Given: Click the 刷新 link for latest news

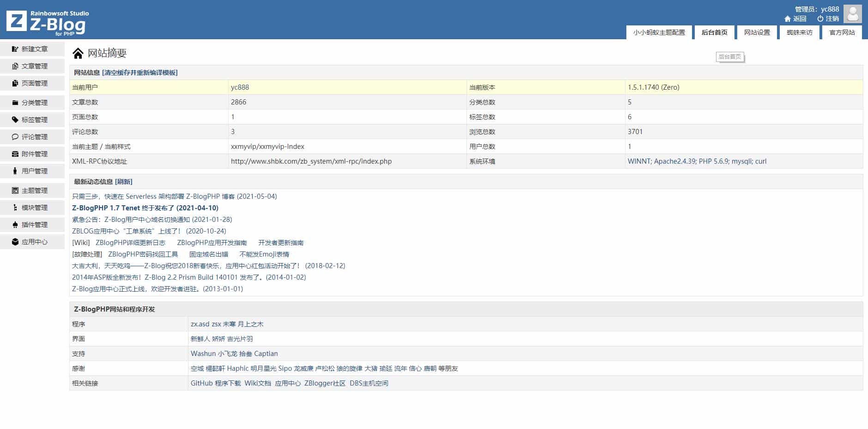Looking at the screenshot, I should click(124, 182).
